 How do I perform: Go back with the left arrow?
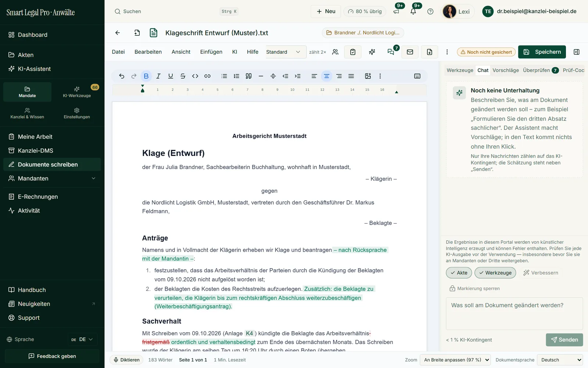pyautogui.click(x=118, y=33)
